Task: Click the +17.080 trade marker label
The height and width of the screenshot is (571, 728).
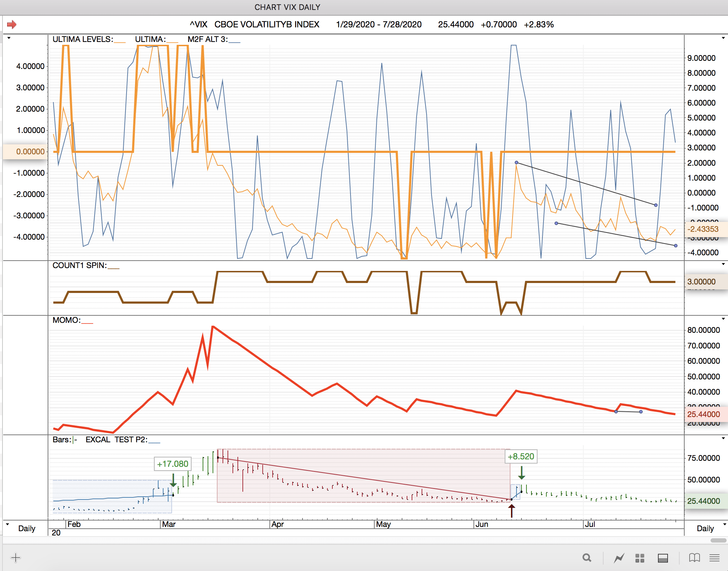Action: [172, 464]
